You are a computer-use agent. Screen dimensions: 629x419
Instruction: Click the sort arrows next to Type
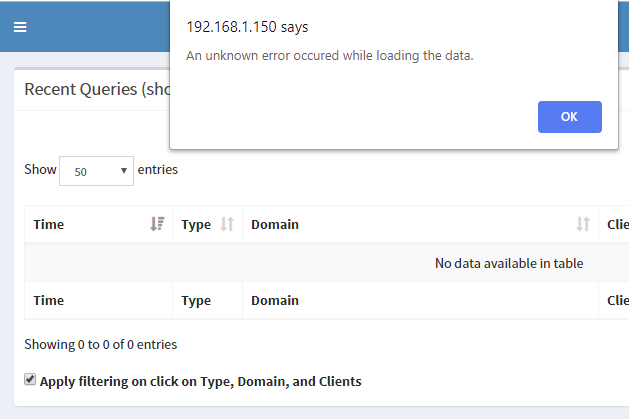click(x=227, y=224)
